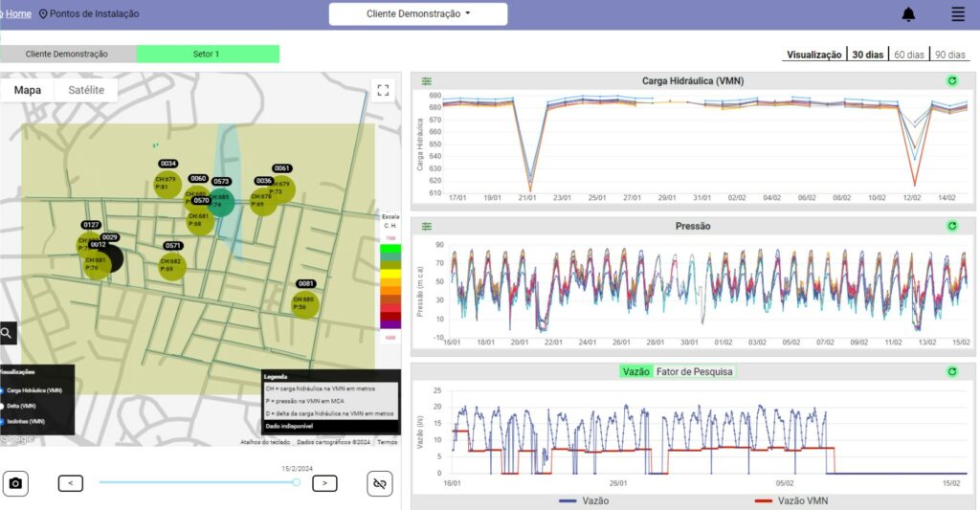Click the Pressão chart title
This screenshot has height=510, width=980.
click(x=693, y=226)
